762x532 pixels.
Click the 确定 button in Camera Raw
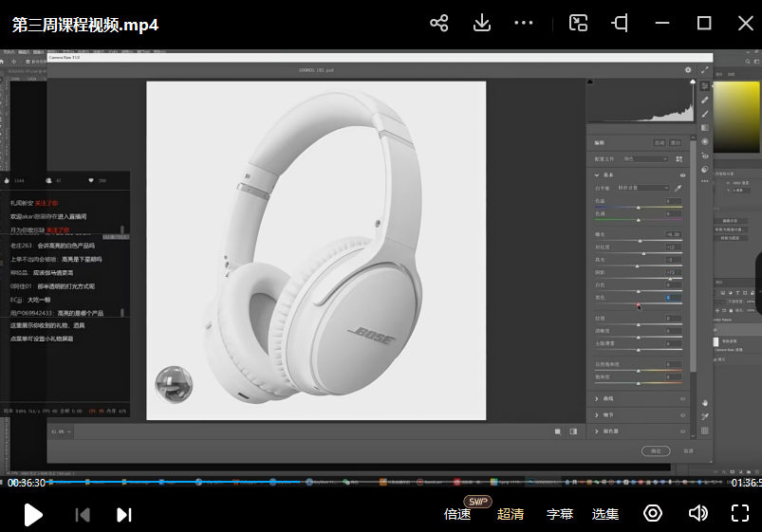(655, 450)
